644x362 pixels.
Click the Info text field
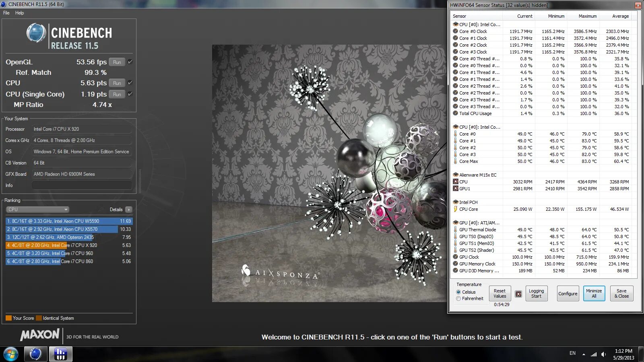82,185
